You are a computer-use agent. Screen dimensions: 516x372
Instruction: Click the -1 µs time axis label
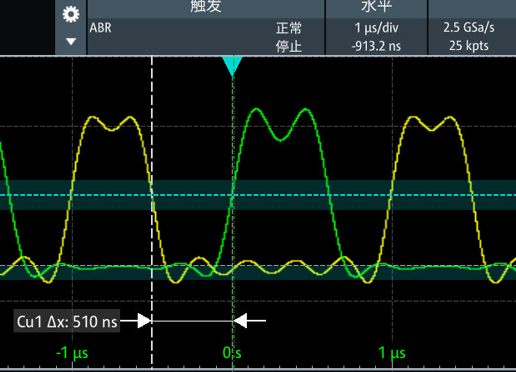pyautogui.click(x=72, y=353)
